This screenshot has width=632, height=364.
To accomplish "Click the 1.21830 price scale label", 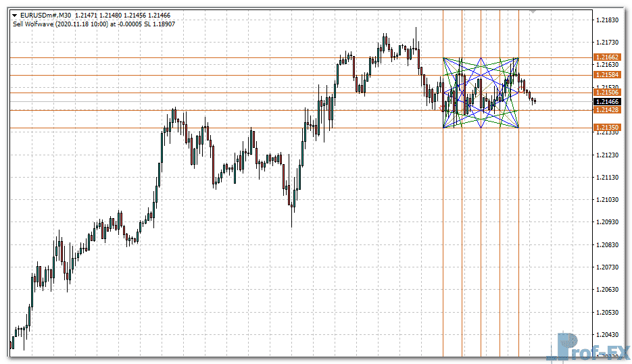I will [x=608, y=20].
